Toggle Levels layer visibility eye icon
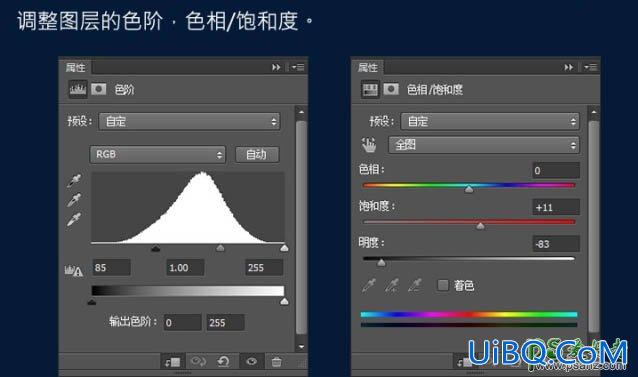This screenshot has height=377, width=638. coord(251,361)
